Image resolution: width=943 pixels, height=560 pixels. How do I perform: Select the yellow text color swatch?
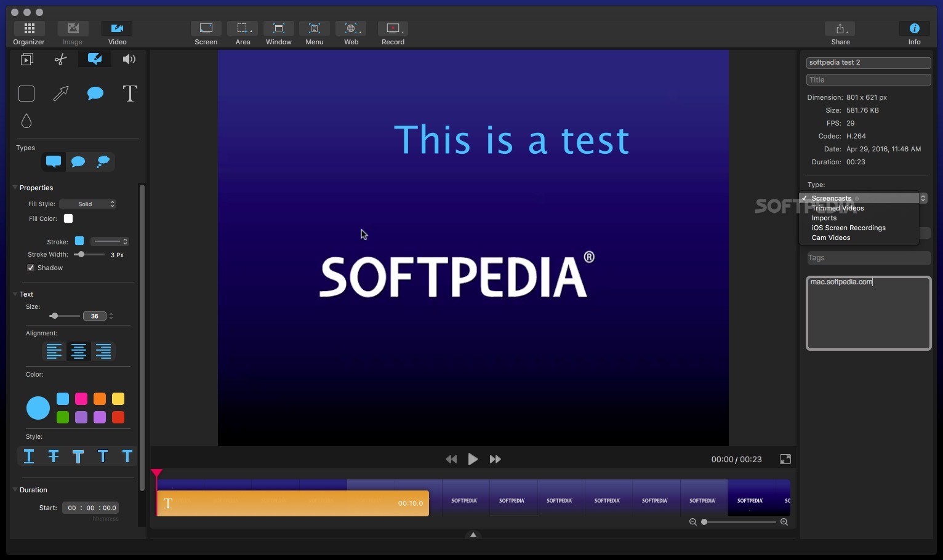[x=118, y=399]
